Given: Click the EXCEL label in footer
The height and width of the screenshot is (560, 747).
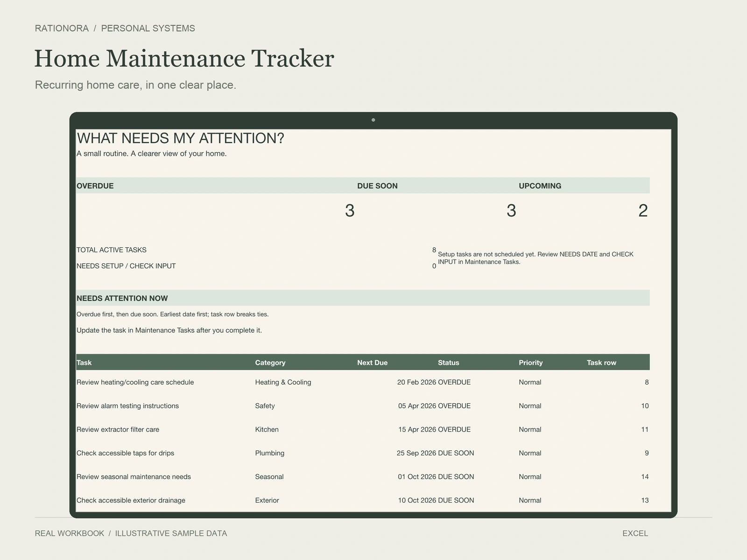Looking at the screenshot, I should 635,533.
